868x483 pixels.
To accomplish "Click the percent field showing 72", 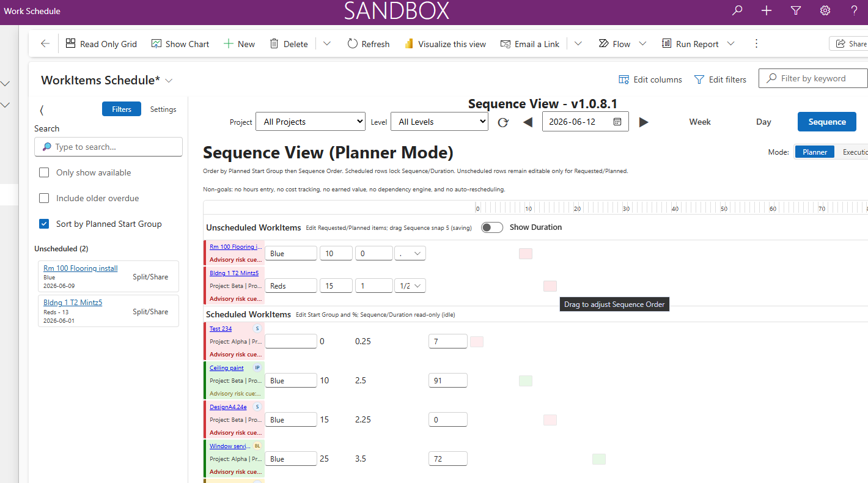I will 448,459.
